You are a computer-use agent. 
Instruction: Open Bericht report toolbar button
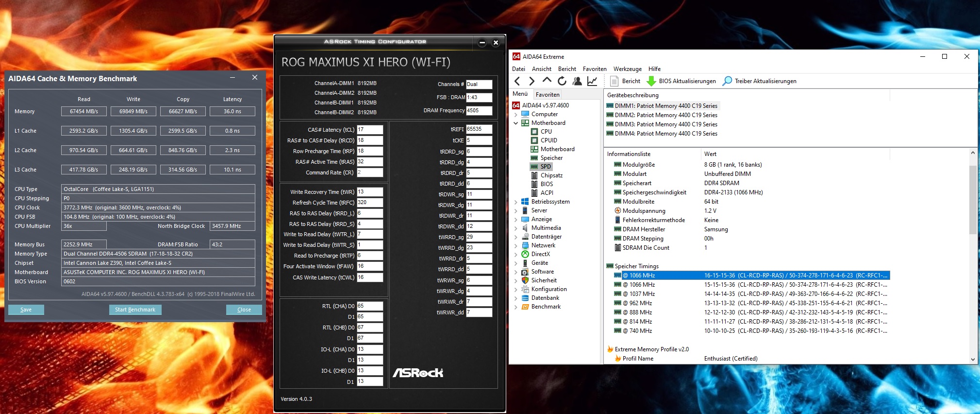point(625,81)
